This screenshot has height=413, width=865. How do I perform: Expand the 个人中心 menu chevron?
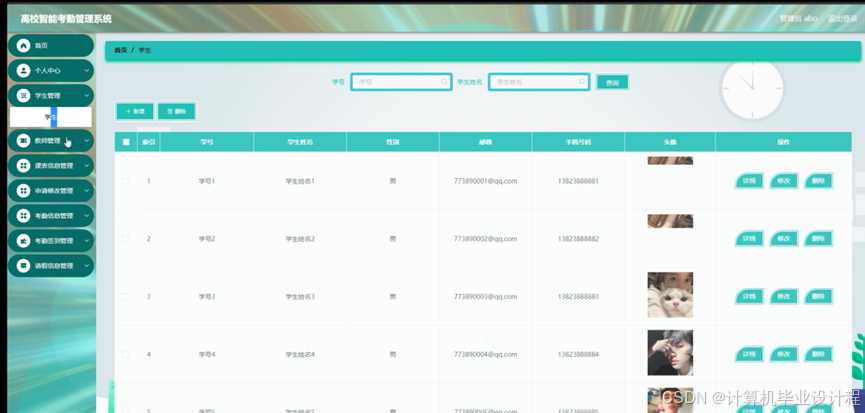[87, 71]
